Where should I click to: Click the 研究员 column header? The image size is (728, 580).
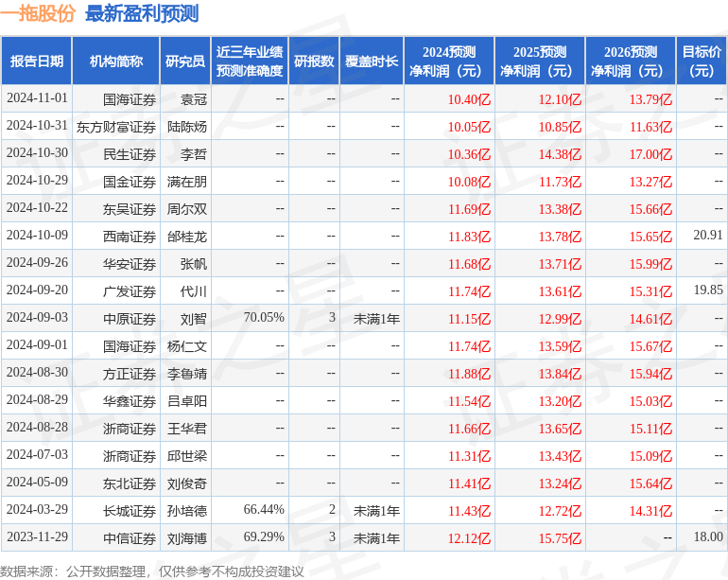point(185,61)
